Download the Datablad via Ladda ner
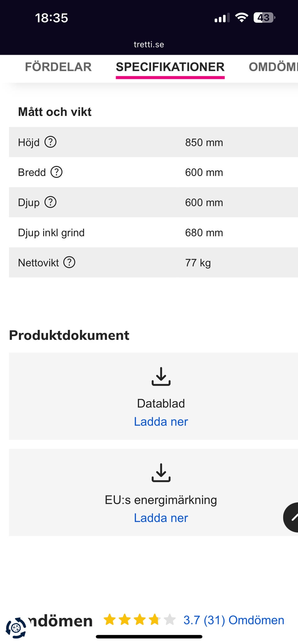The height and width of the screenshot is (644, 298). click(x=161, y=422)
